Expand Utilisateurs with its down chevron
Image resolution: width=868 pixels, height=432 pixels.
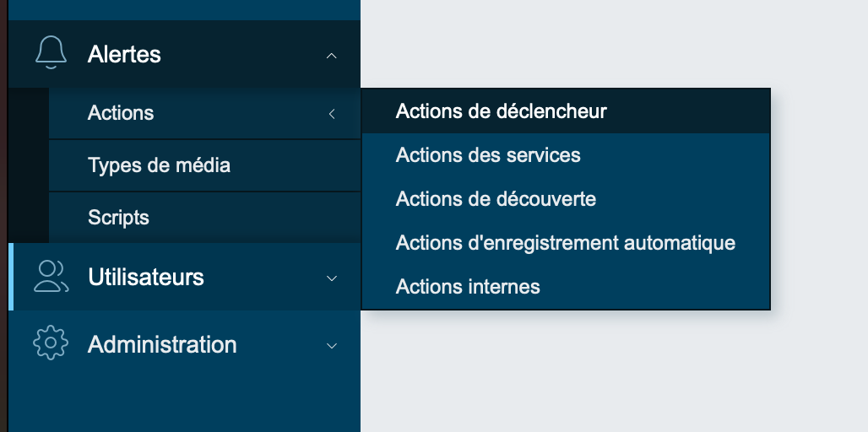(x=332, y=278)
